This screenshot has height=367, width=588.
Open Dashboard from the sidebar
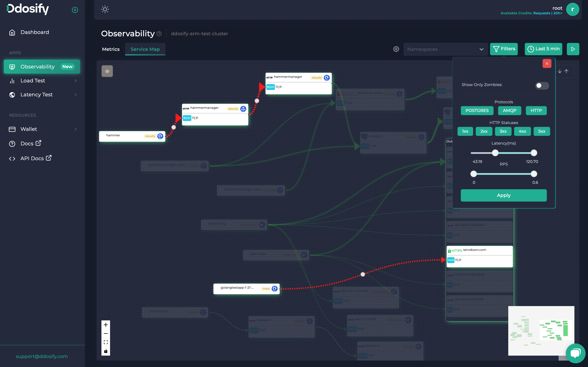point(35,32)
